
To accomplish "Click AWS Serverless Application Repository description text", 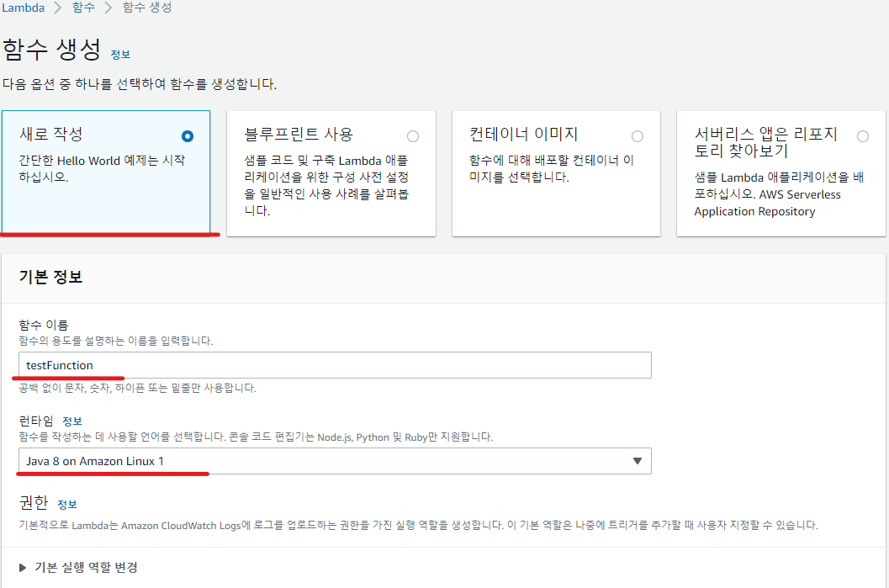I will click(779, 194).
